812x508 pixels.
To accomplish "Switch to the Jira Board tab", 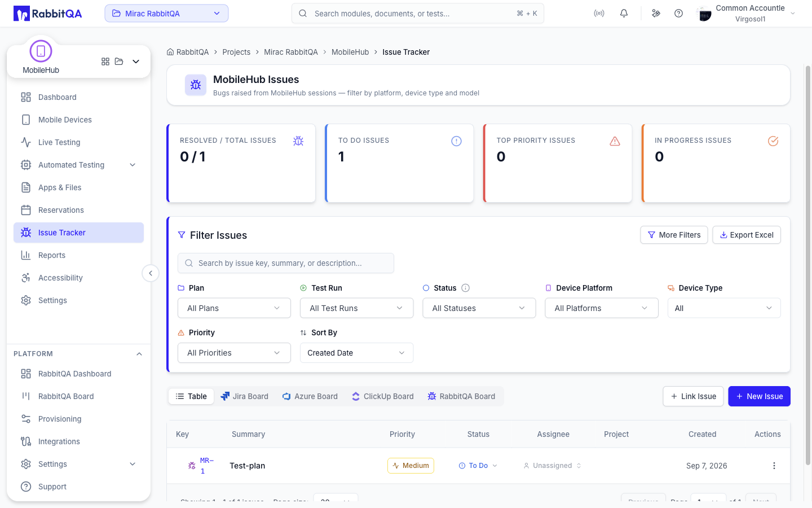I will (244, 396).
